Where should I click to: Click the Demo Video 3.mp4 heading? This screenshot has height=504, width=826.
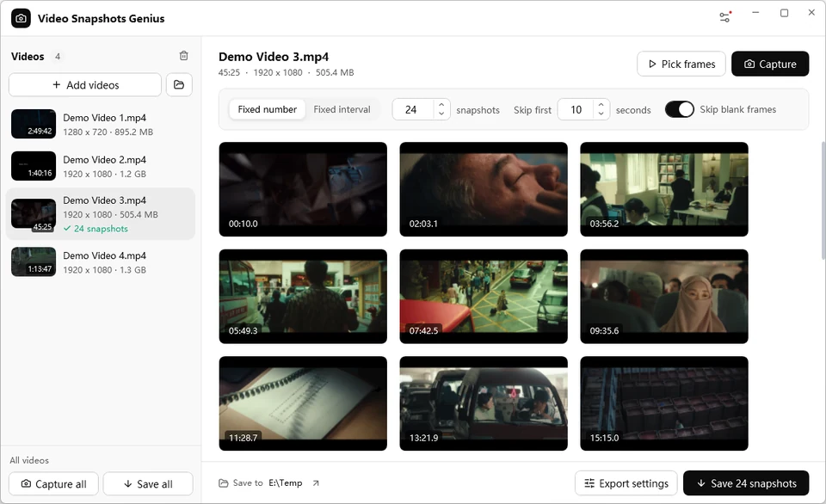pyautogui.click(x=274, y=57)
